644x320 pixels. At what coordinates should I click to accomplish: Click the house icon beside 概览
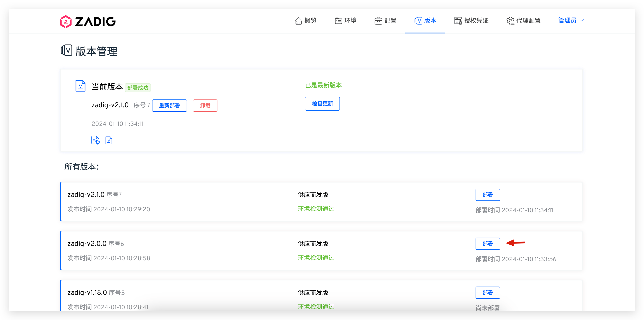pyautogui.click(x=299, y=21)
